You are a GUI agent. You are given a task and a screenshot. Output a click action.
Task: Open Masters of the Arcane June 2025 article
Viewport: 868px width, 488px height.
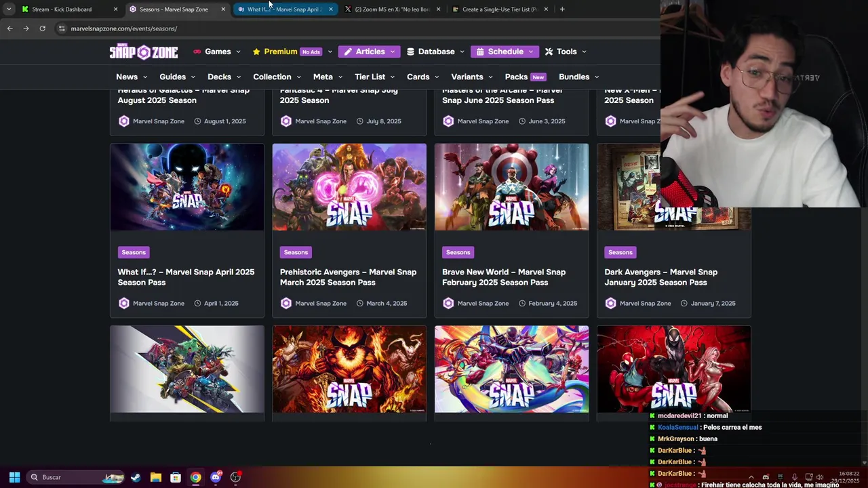pos(502,95)
